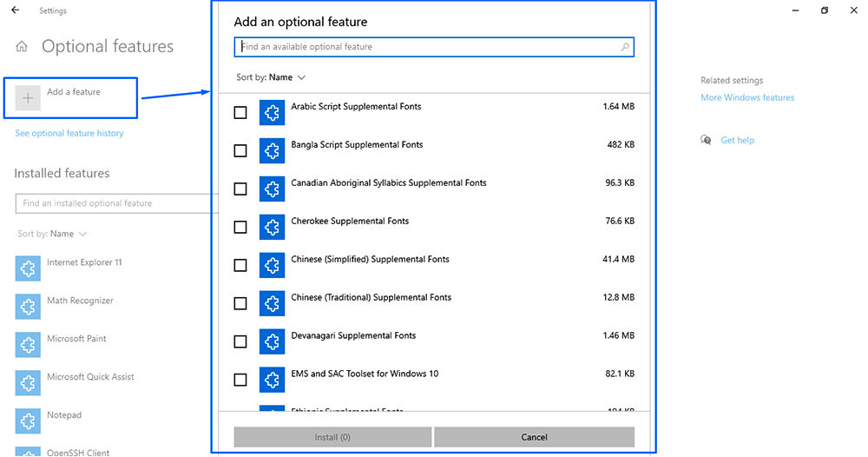Viewport: 868px width, 457px height.
Task: Open Sort by Name dropdown in dialog
Action: pyautogui.click(x=271, y=77)
